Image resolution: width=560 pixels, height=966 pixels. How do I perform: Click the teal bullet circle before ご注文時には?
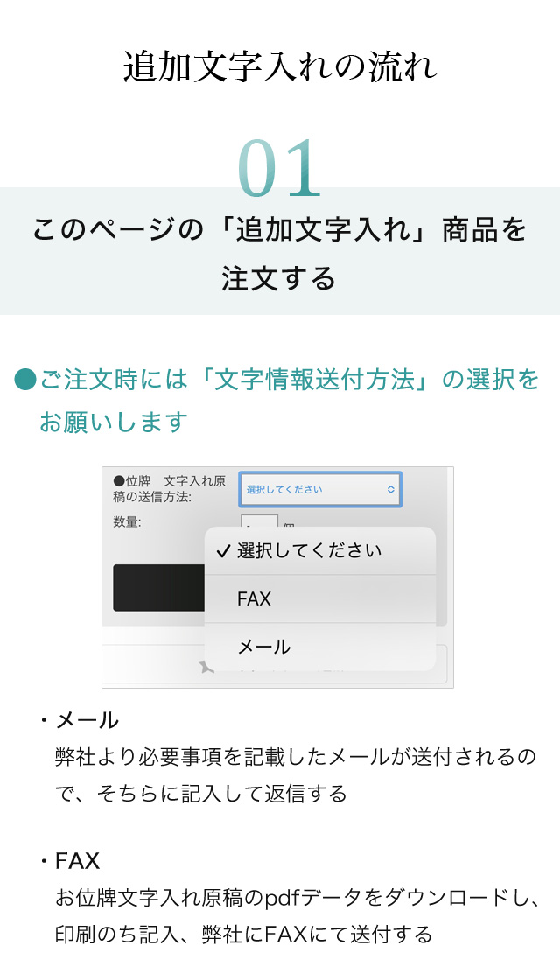pyautogui.click(x=24, y=380)
